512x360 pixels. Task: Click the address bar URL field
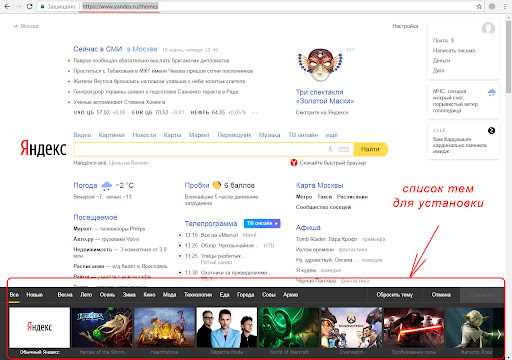tap(120, 6)
